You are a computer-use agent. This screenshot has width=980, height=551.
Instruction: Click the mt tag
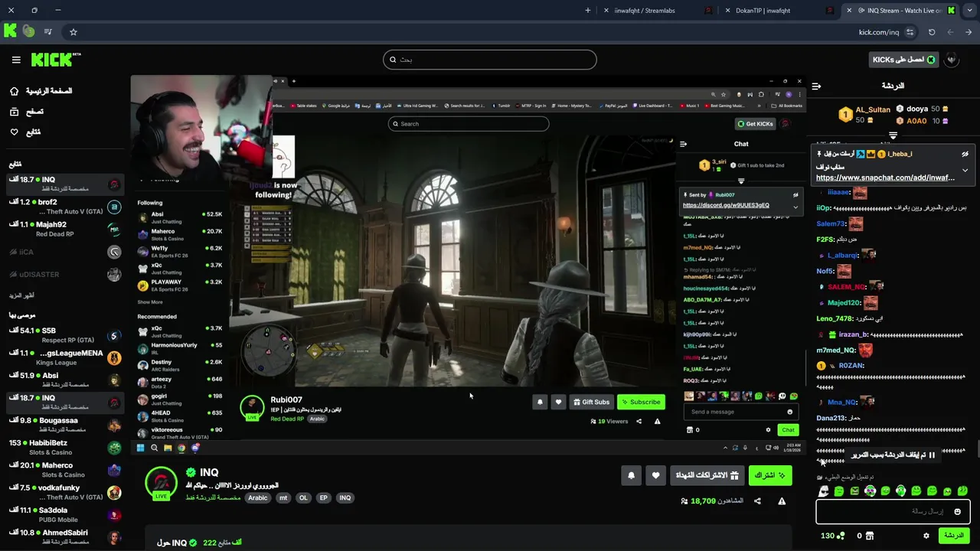[283, 497]
